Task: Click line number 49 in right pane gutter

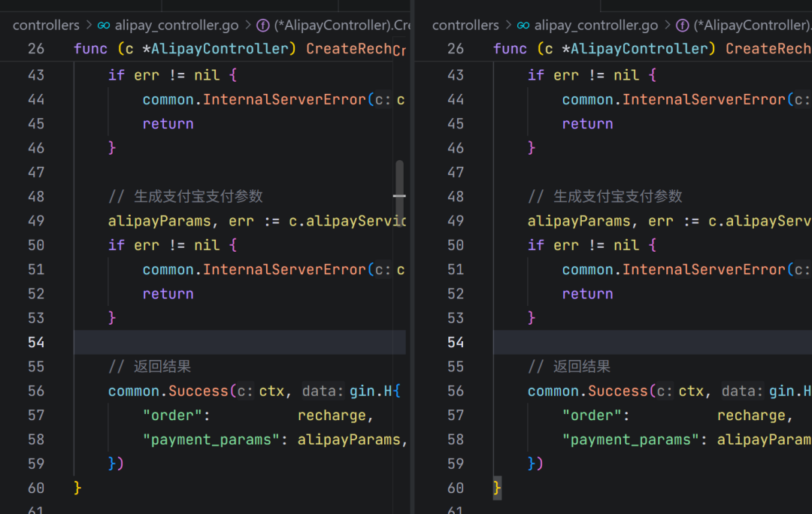Action: (455, 222)
